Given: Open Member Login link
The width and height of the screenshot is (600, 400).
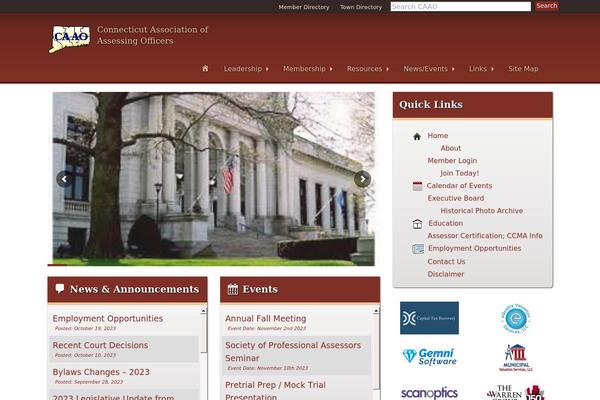Looking at the screenshot, I should [452, 161].
